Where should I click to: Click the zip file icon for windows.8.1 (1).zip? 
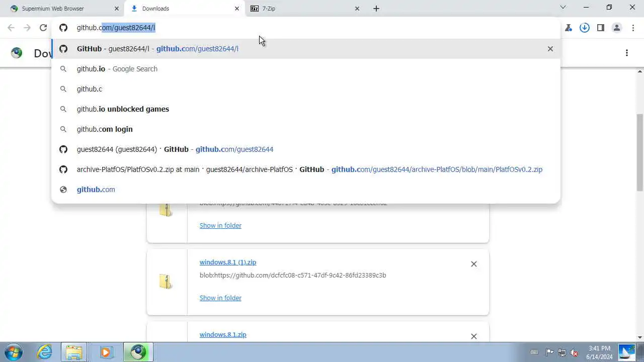pos(166,282)
